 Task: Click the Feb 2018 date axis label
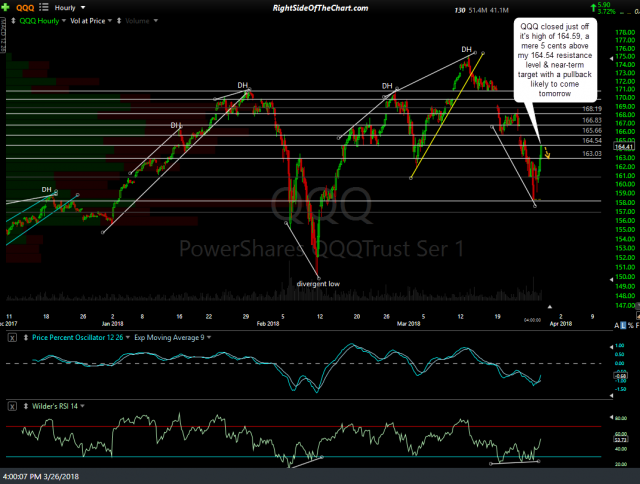click(x=268, y=324)
